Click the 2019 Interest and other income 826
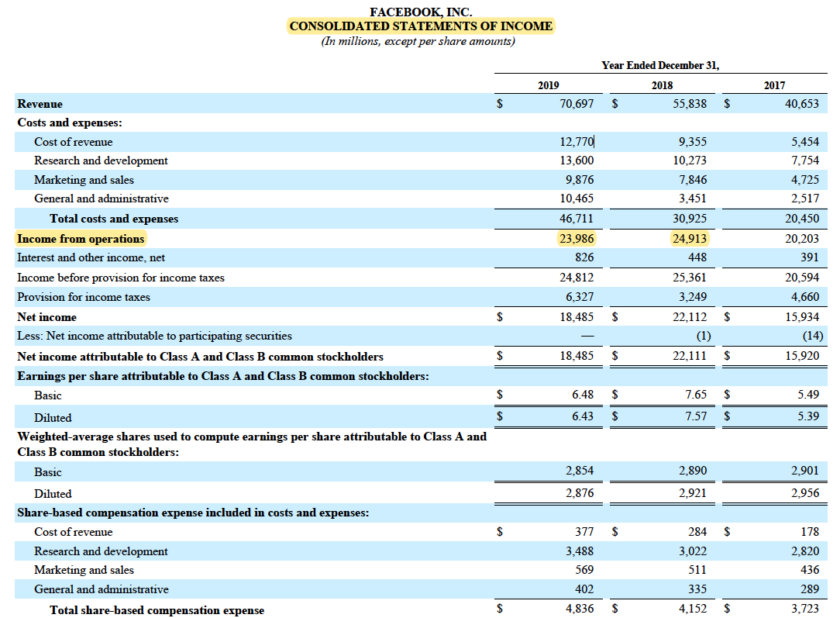 [x=584, y=257]
